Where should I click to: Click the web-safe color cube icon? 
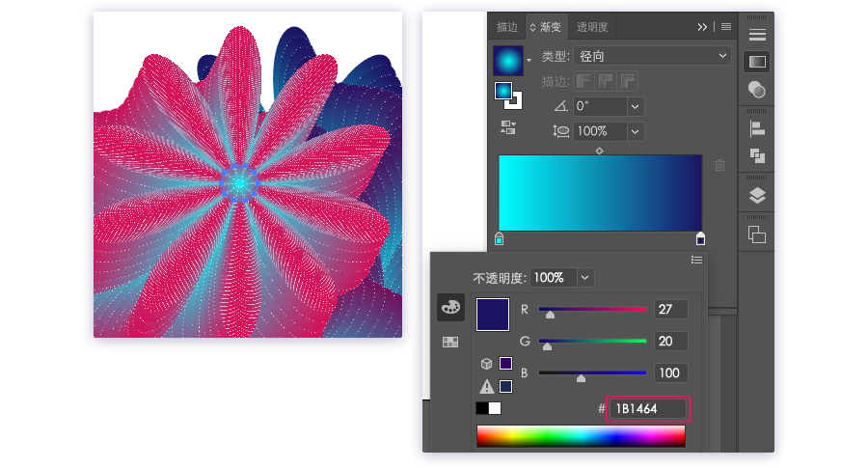(486, 364)
